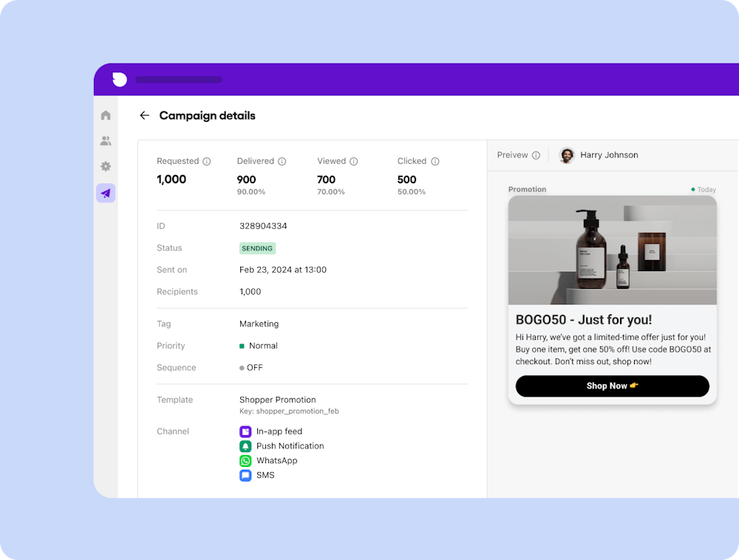This screenshot has height=560, width=739.
Task: Click the Shopper Promotion template link
Action: click(x=277, y=400)
